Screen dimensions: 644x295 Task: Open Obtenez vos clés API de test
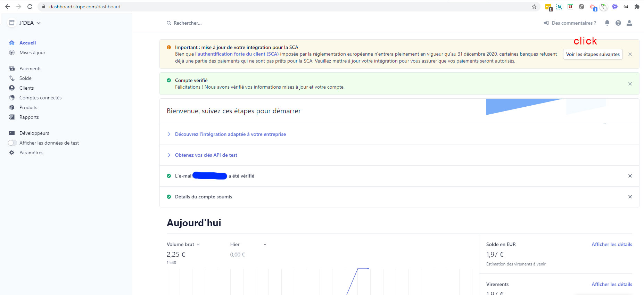click(206, 155)
